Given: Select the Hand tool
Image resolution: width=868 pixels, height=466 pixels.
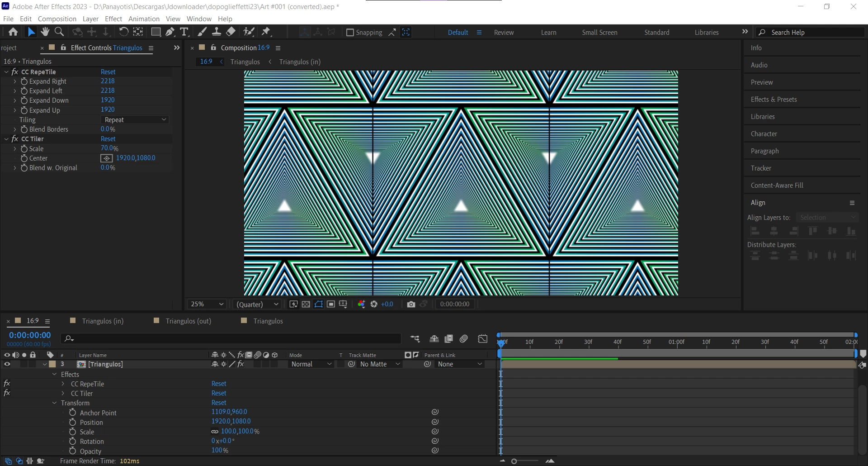Looking at the screenshot, I should [x=45, y=32].
